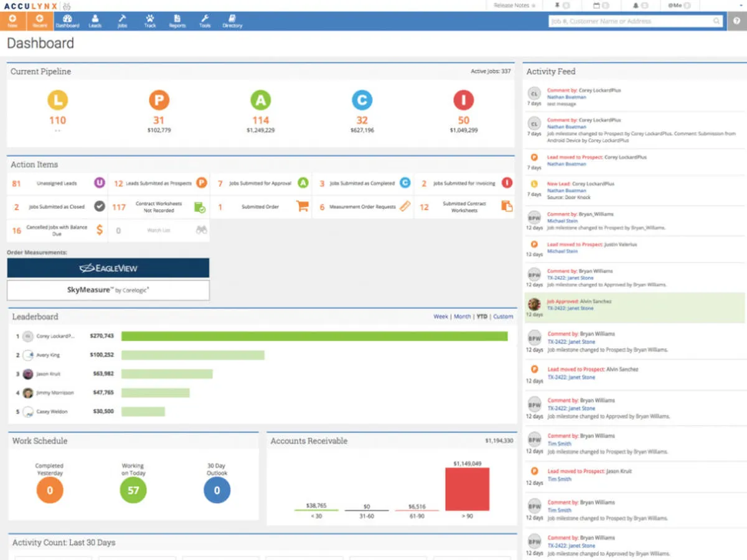
Task: Select the Dashboard tab
Action: point(68,21)
